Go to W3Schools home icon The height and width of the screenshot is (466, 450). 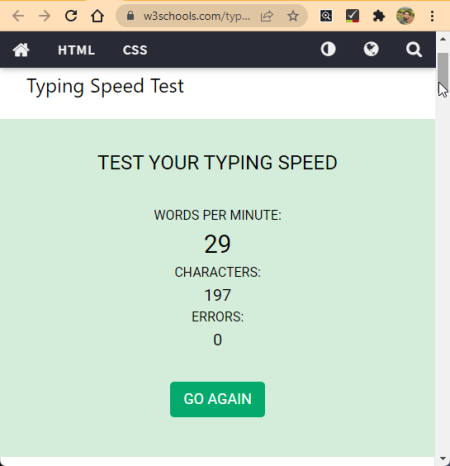coord(21,50)
